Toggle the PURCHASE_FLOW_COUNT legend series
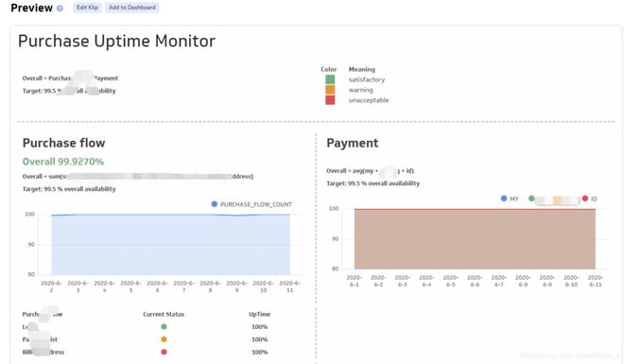Screen dimensions: 624x364 point(251,204)
